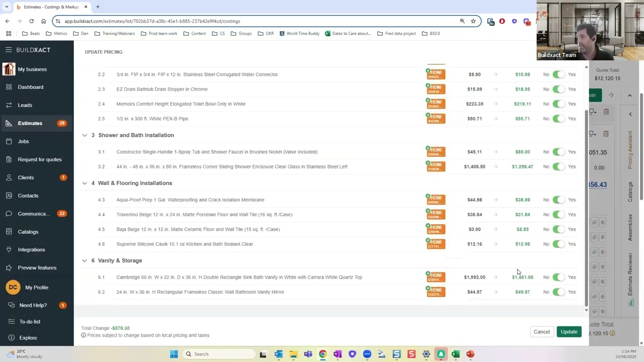Open the World Time Buddy bookmark
Screen dimensions: 644x362
tap(299, 34)
